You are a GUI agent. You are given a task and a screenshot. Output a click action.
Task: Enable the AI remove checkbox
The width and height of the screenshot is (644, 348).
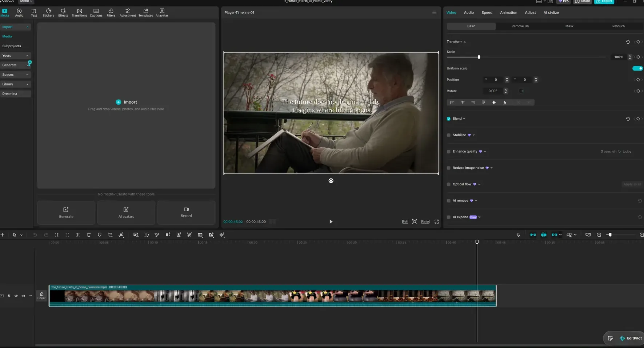tap(448, 201)
